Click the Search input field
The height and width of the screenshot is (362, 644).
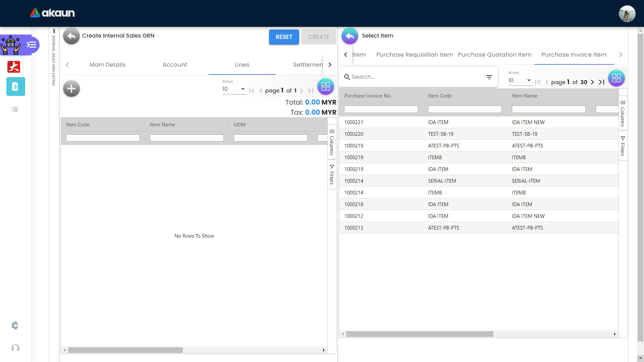(416, 77)
